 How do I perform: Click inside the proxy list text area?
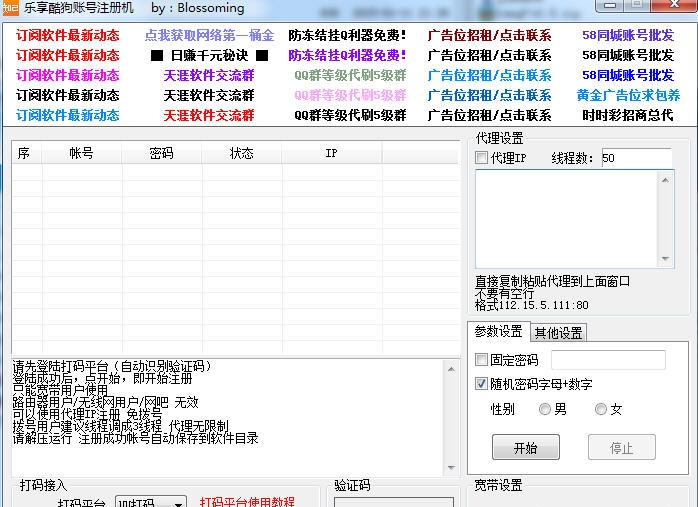click(x=567, y=219)
